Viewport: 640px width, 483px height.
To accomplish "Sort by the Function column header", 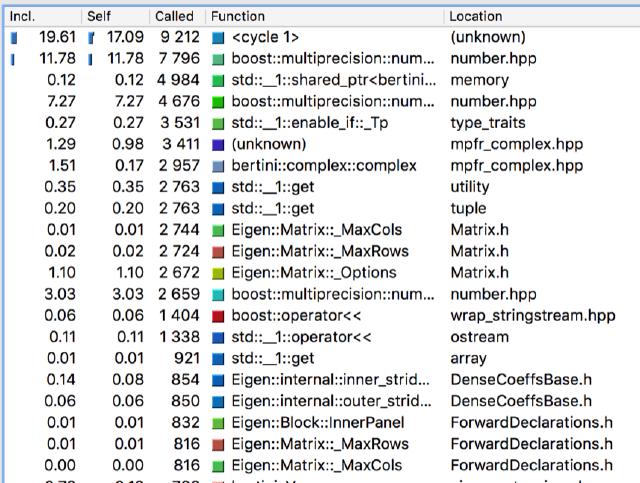I will [324, 16].
